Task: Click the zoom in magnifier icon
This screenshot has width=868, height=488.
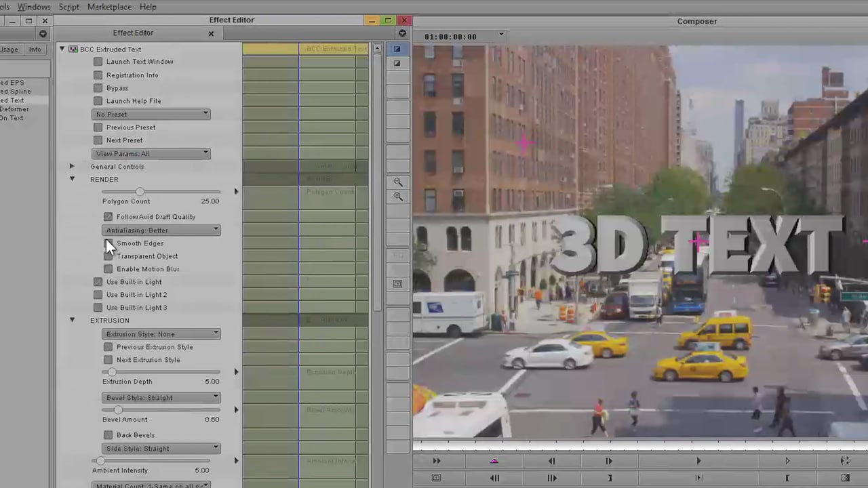Action: (x=398, y=197)
